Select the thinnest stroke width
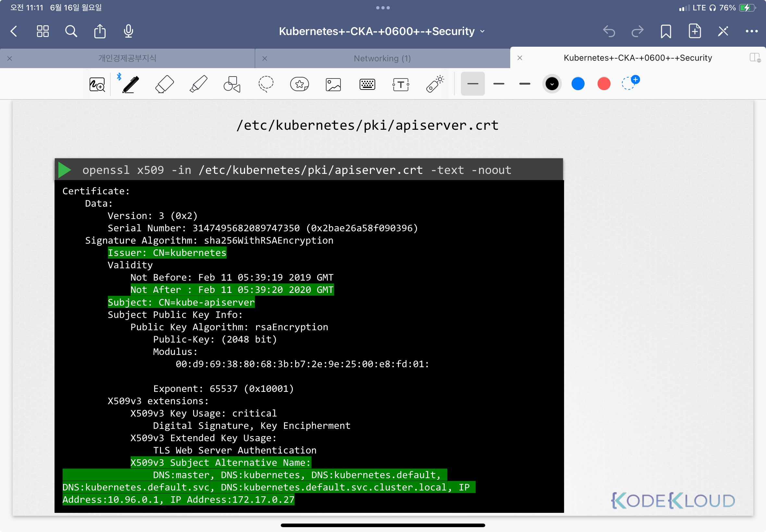The width and height of the screenshot is (766, 532). tap(473, 84)
